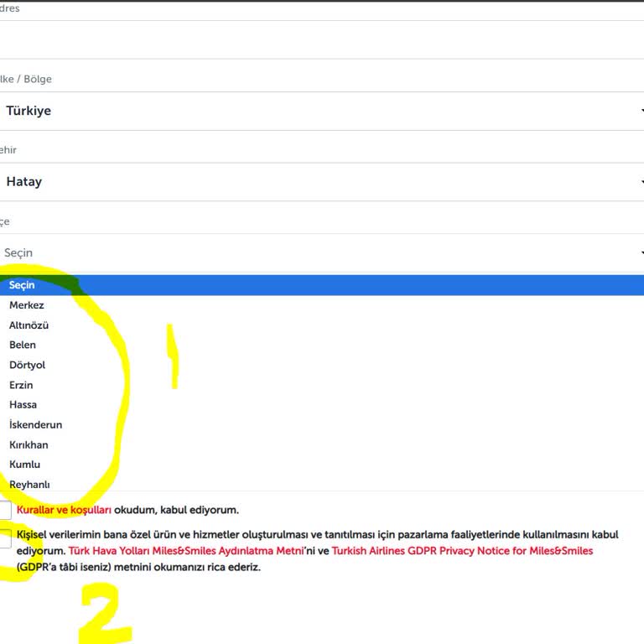Open Turkish Airlines GDPR Privacy Notice link
Image resolution: width=644 pixels, height=644 pixels.
(463, 551)
